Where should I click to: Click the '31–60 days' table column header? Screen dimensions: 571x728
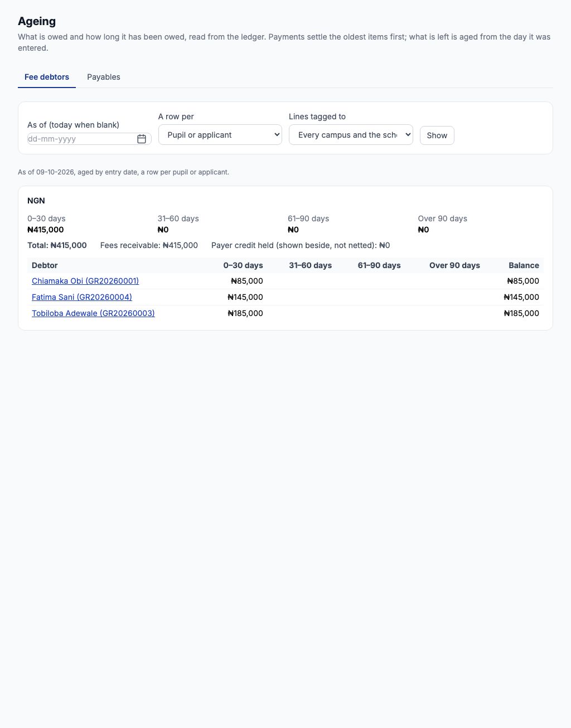[x=310, y=265]
